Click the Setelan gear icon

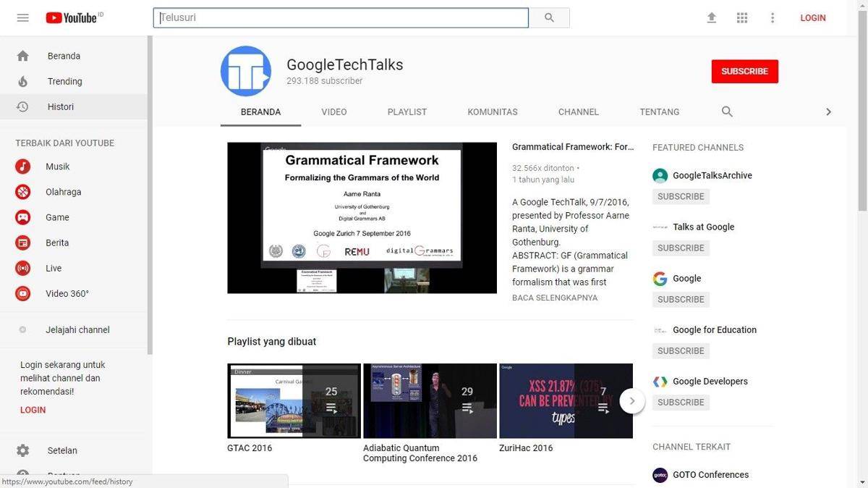[22, 450]
